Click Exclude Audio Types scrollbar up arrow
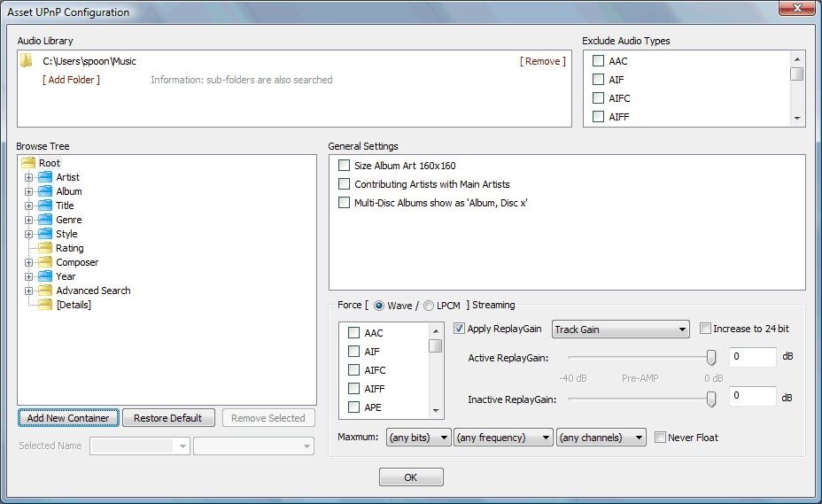 point(797,59)
